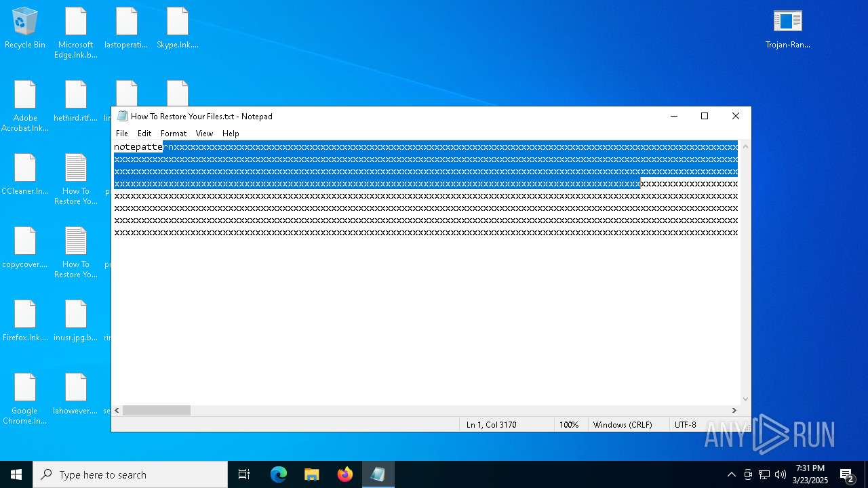This screenshot has height=488, width=868.
Task: Open the Help menu in Notepad
Action: [x=231, y=134]
